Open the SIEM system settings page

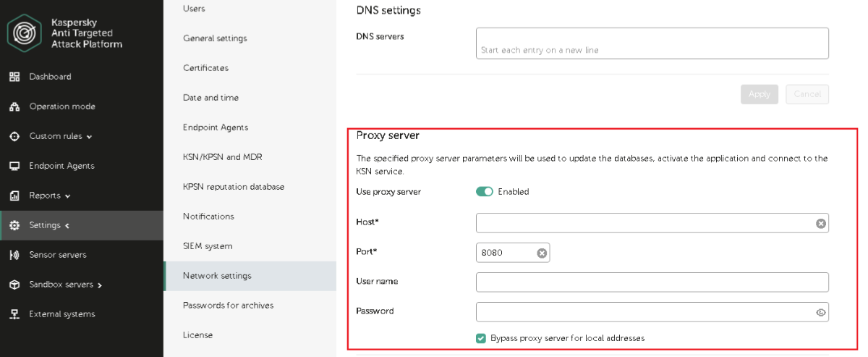[x=208, y=246]
